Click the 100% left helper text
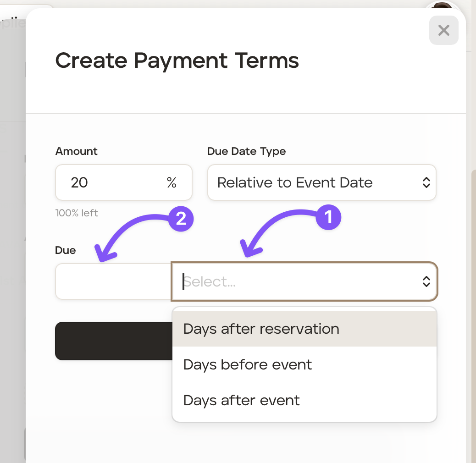The image size is (476, 463). point(77,213)
